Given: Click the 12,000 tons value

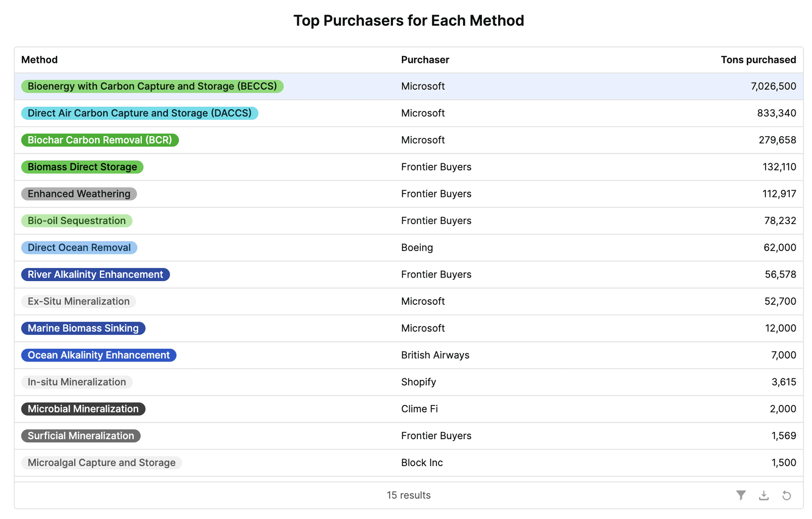Looking at the screenshot, I should (x=781, y=328).
